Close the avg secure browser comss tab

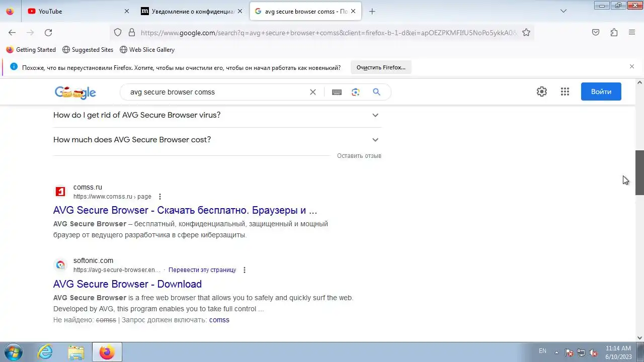point(353,11)
